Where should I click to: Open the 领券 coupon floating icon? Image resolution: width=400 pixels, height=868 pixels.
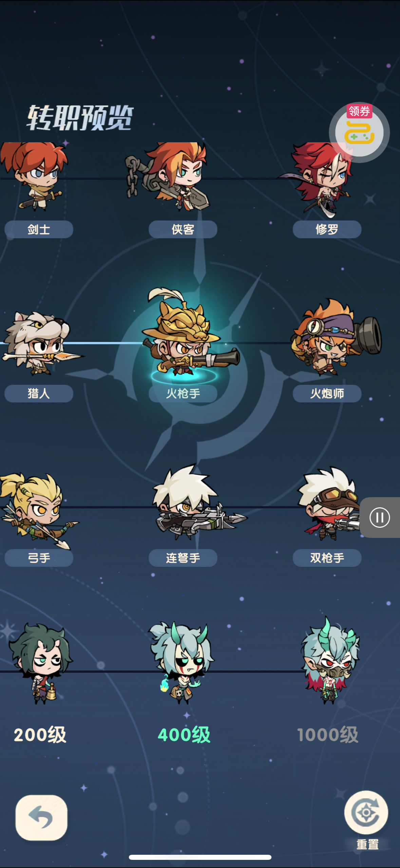359,132
